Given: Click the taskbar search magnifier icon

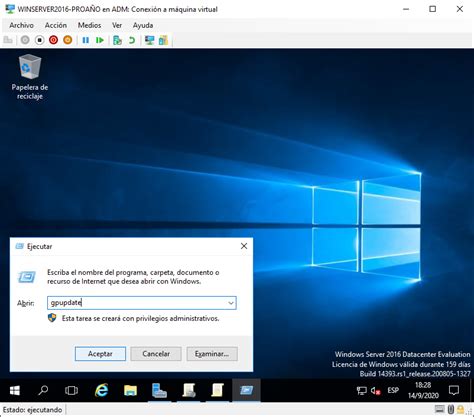Looking at the screenshot, I should [43, 390].
